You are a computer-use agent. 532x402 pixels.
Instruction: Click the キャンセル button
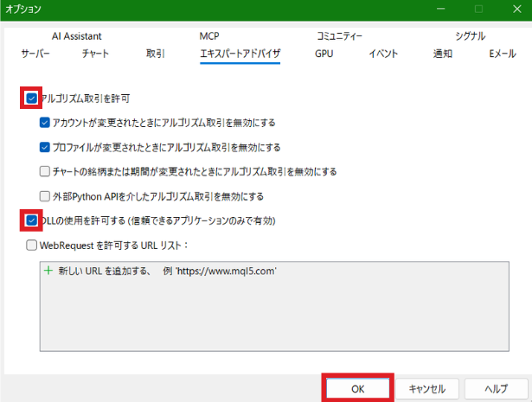tap(427, 389)
